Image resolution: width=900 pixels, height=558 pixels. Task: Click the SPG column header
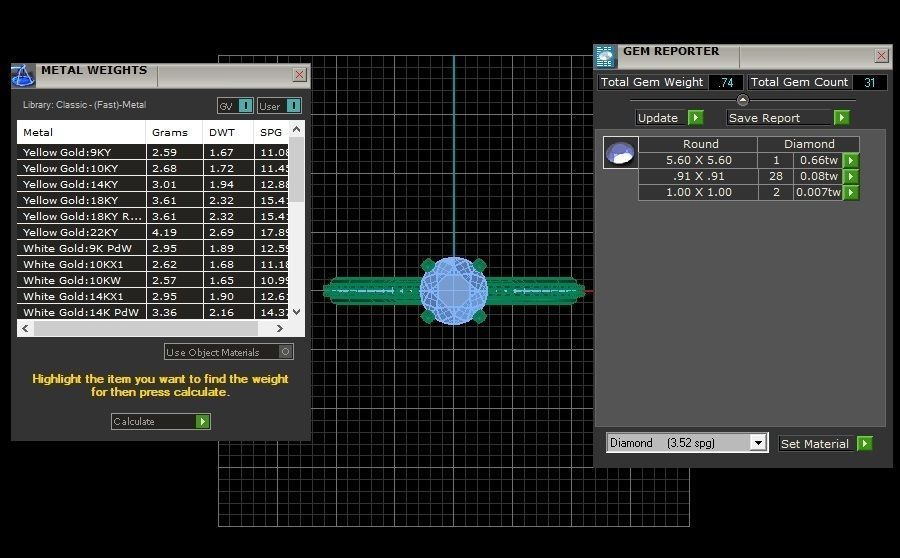[x=271, y=132]
